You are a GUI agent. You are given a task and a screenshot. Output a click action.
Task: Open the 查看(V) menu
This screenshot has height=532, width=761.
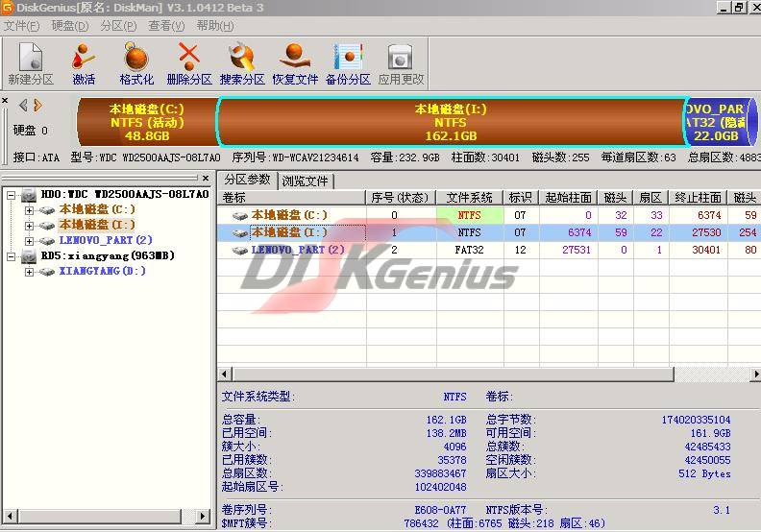(x=166, y=26)
